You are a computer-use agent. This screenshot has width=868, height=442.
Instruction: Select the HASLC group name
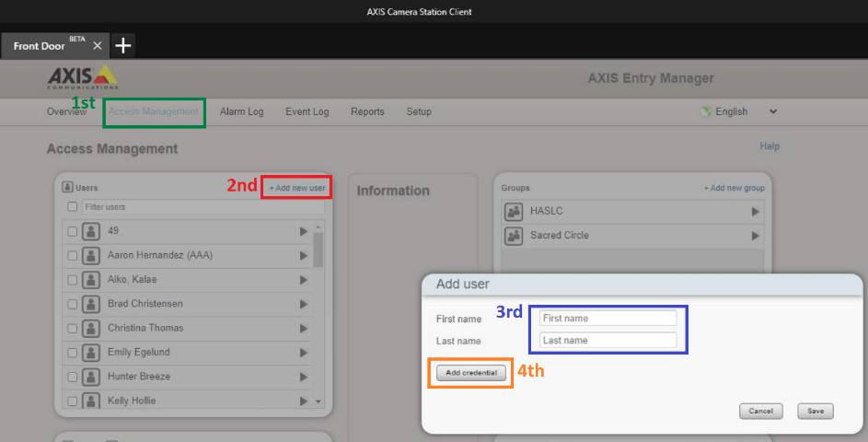click(547, 211)
